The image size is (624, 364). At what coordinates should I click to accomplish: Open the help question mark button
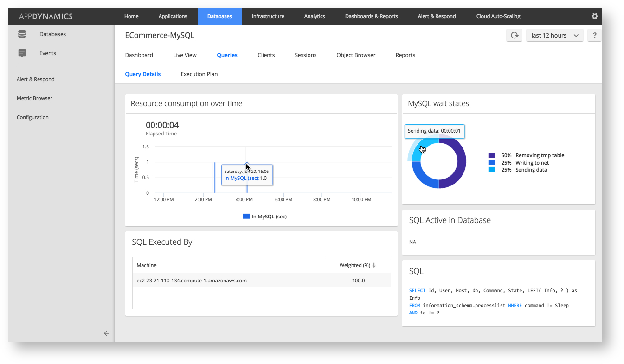pos(594,35)
